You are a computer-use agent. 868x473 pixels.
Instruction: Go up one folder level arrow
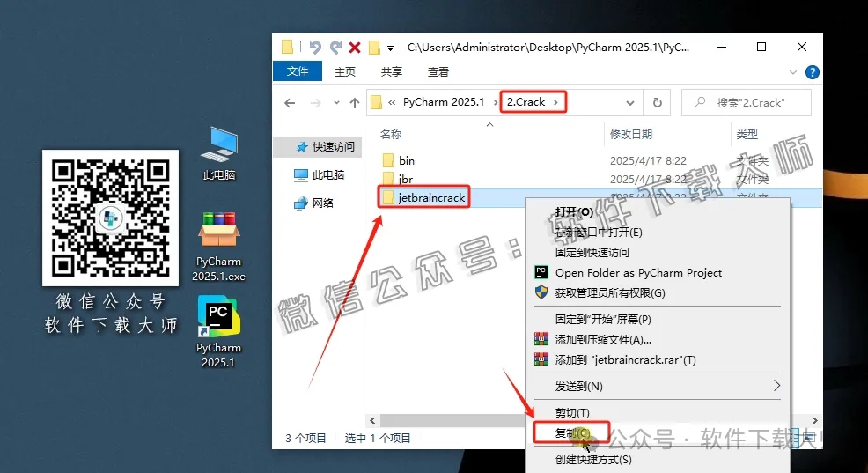click(355, 102)
